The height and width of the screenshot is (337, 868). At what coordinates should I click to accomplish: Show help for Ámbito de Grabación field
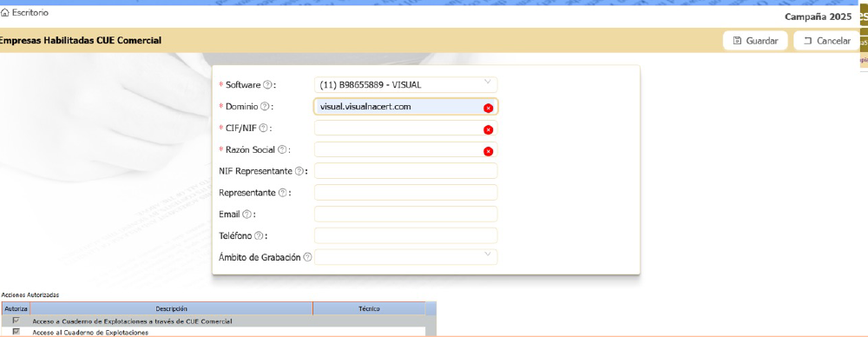(307, 257)
